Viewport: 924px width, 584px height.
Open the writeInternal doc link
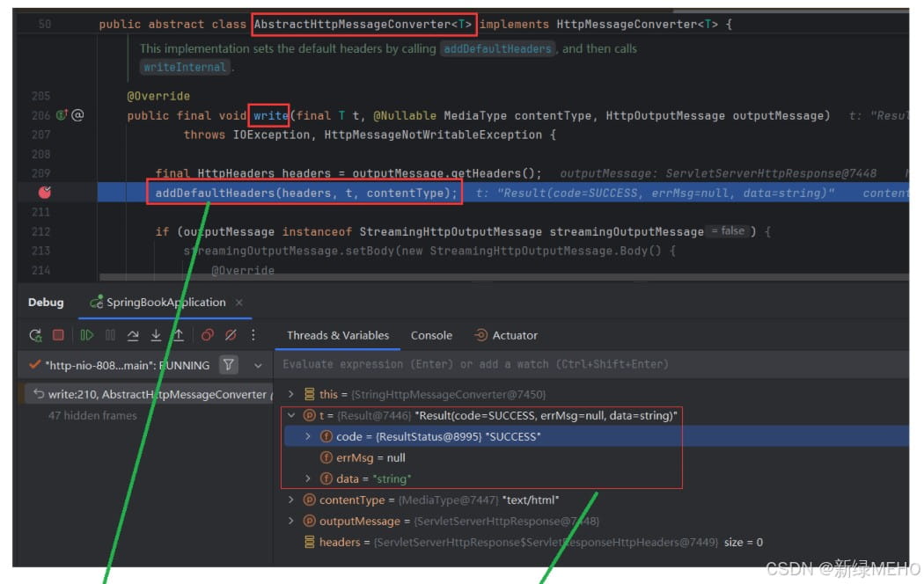[x=185, y=67]
